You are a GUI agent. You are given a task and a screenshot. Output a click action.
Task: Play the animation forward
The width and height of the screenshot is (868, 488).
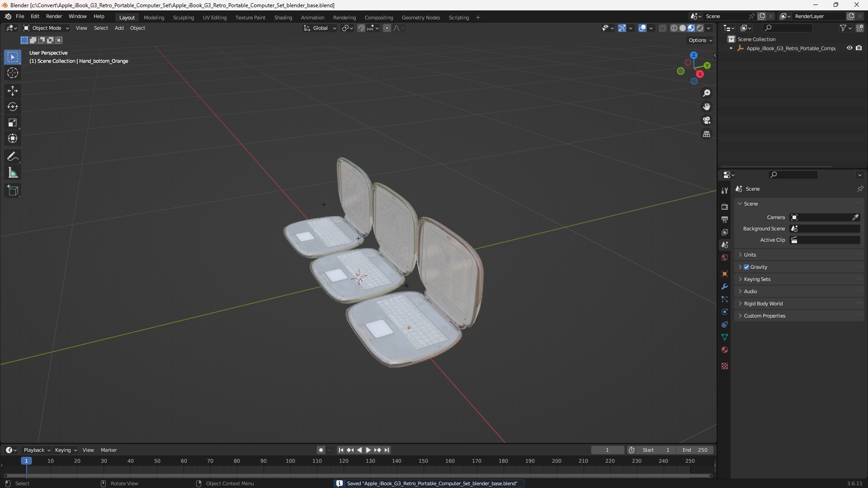point(368,450)
